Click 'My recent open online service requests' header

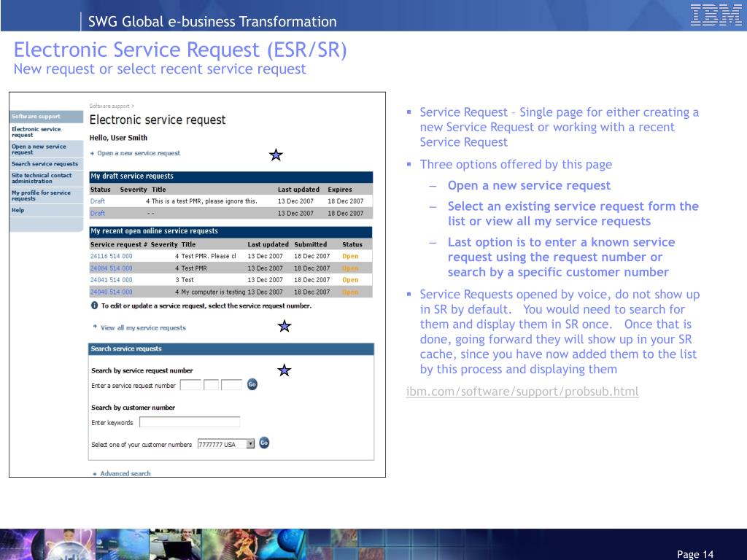pyautogui.click(x=231, y=231)
